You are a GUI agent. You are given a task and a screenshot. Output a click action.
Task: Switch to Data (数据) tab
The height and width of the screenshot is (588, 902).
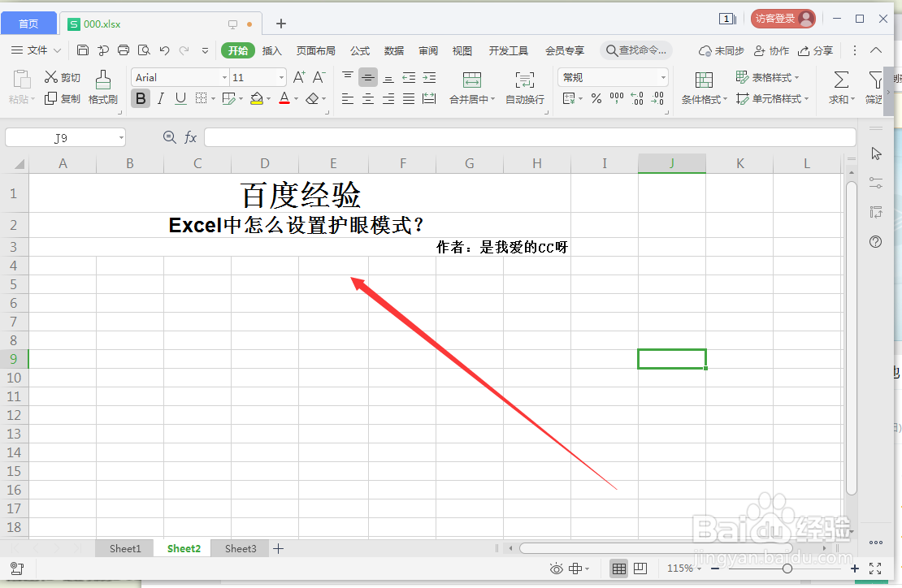coord(394,50)
